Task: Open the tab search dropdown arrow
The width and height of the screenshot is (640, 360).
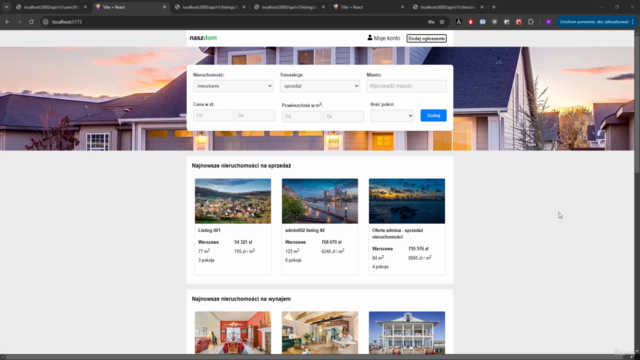Action: pos(7,7)
